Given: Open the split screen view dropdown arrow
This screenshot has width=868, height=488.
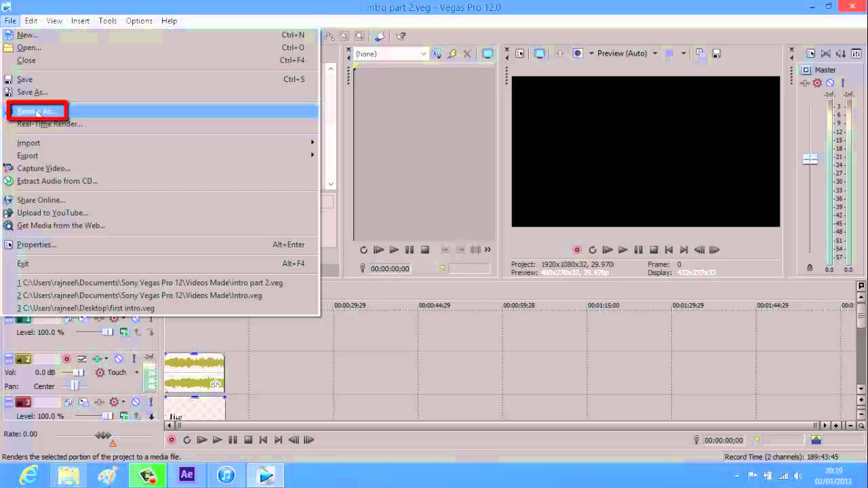Looking at the screenshot, I should pyautogui.click(x=591, y=54).
